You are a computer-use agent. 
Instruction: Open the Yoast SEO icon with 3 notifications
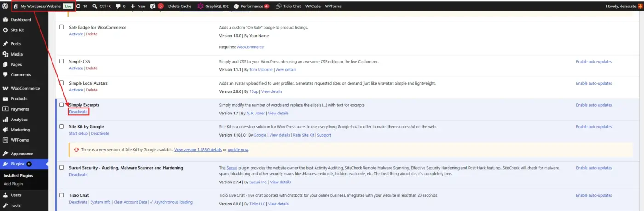(154, 6)
